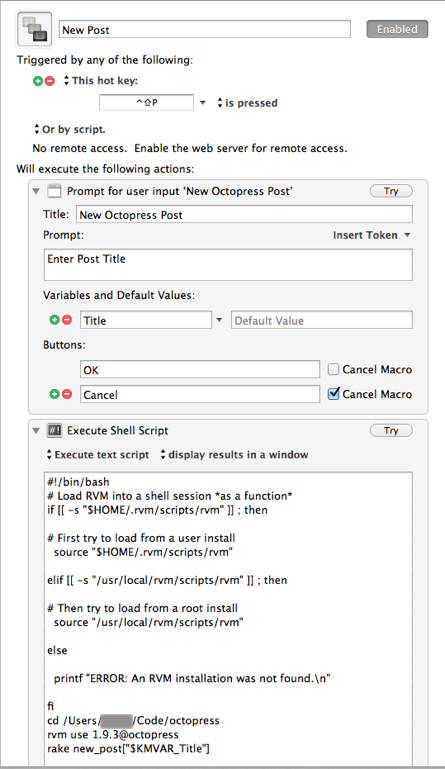The width and height of the screenshot is (445, 769).
Task: Change the 'is pressed' popup option
Action: click(x=247, y=103)
